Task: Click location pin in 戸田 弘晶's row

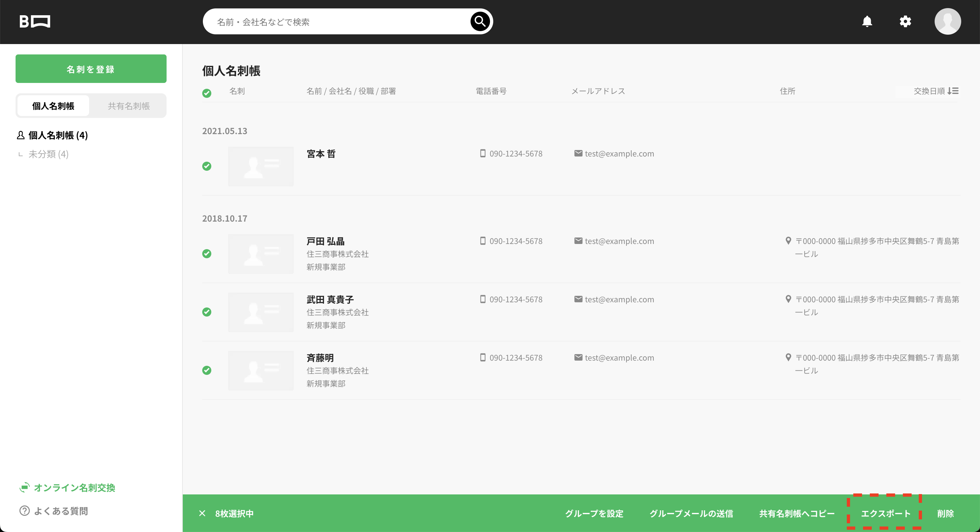Action: click(x=788, y=241)
